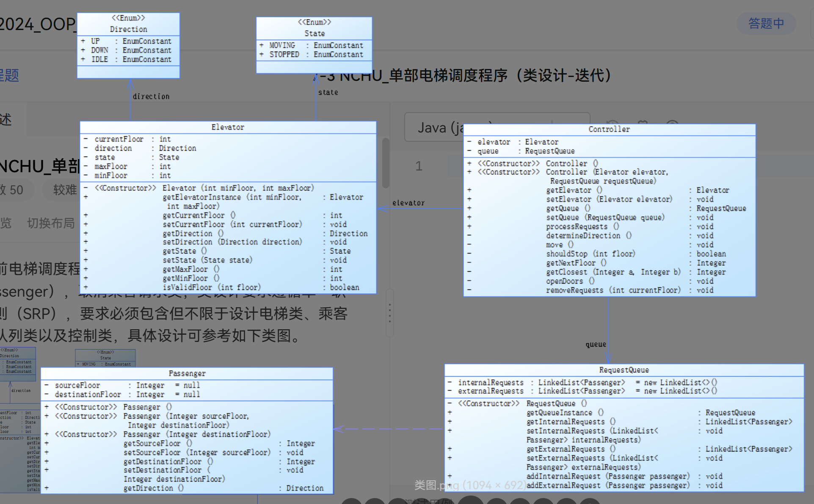Click the Elevator class title in diagram
The width and height of the screenshot is (814, 504).
228,127
